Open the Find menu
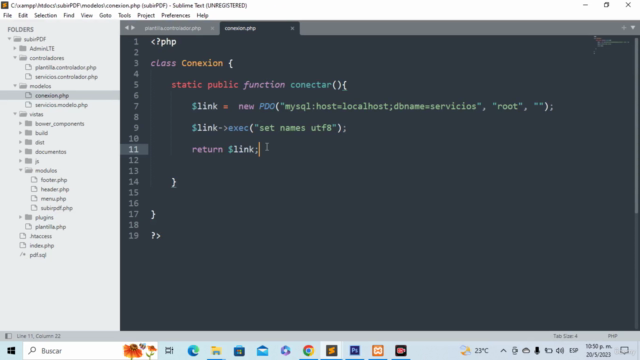Viewport: 640px width, 360px height. click(x=69, y=16)
